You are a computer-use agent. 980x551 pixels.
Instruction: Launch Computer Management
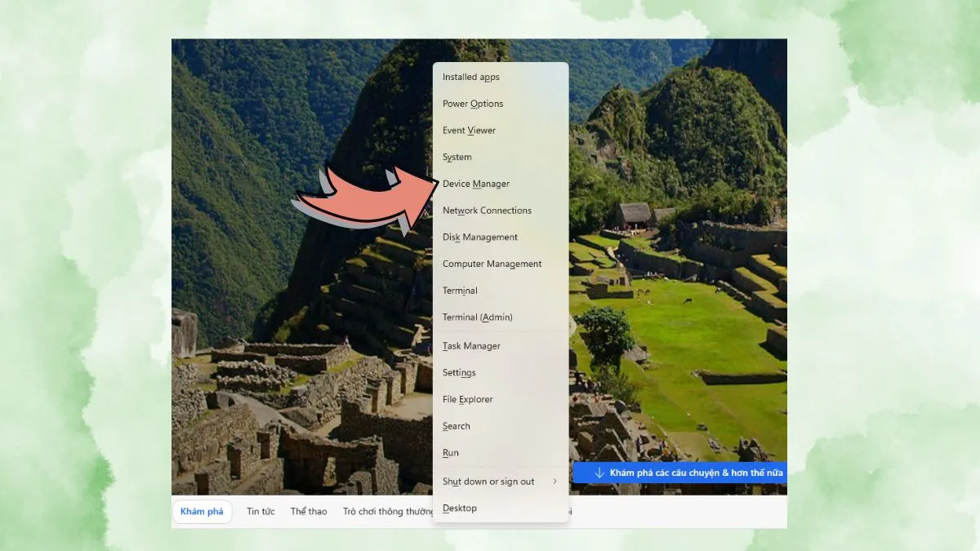tap(492, 264)
